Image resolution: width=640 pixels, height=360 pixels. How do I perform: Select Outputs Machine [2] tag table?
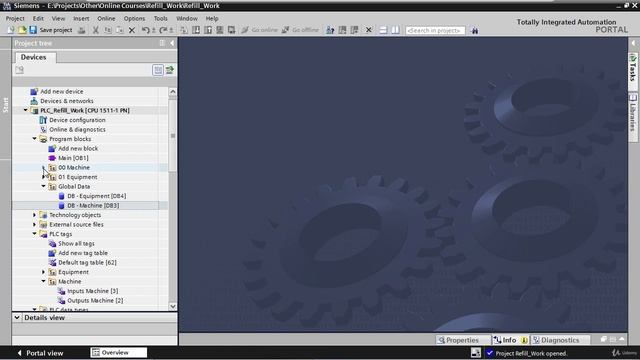tap(95, 300)
